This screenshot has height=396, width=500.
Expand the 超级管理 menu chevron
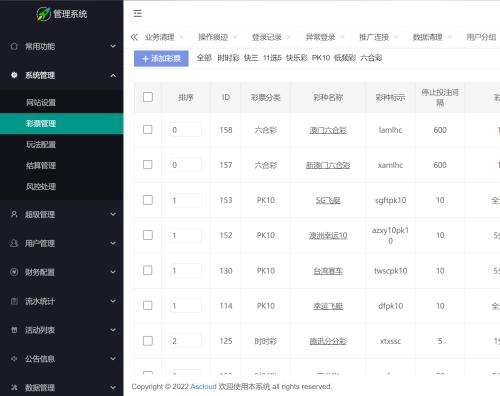(x=113, y=214)
